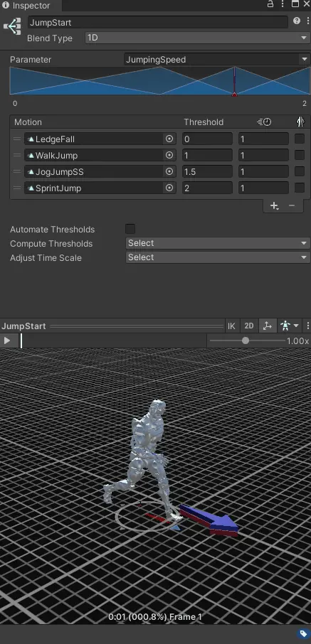Enable mirror checkbox for SprintJump
The image size is (311, 644).
coord(300,188)
